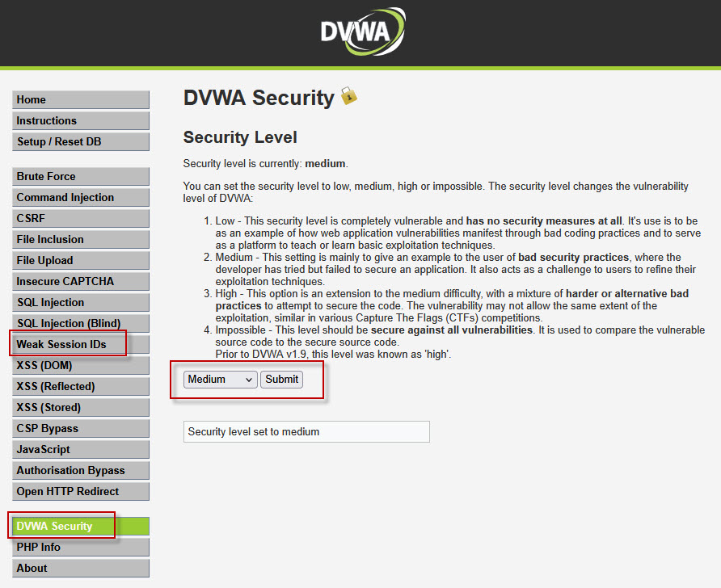The width and height of the screenshot is (721, 588).
Task: Open the XSS (Reflected) page
Action: (81, 386)
